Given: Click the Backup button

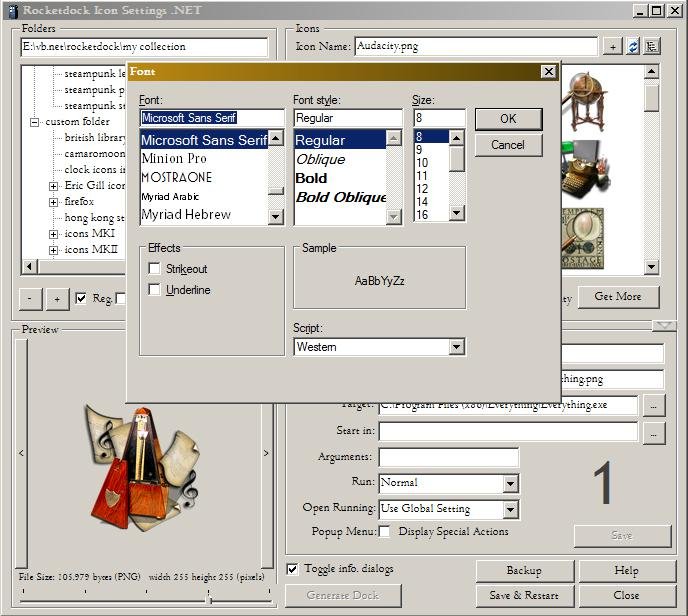Looking at the screenshot, I should click(525, 571).
